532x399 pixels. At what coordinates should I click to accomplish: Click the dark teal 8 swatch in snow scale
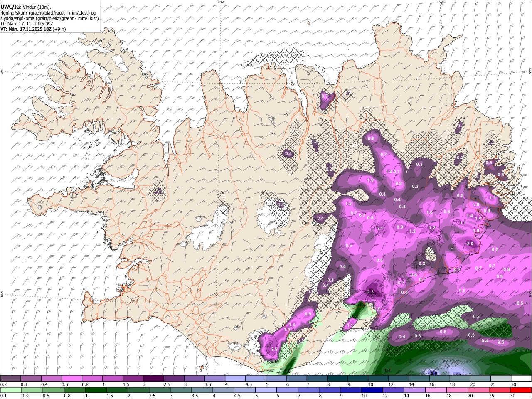point(337,378)
